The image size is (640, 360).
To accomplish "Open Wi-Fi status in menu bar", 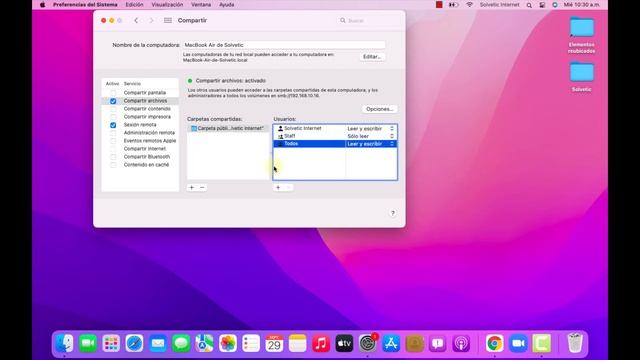I will (469, 5).
